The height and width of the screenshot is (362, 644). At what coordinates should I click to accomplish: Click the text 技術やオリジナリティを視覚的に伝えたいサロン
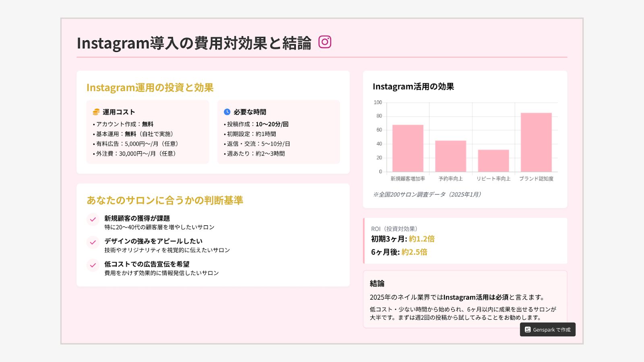167,250
